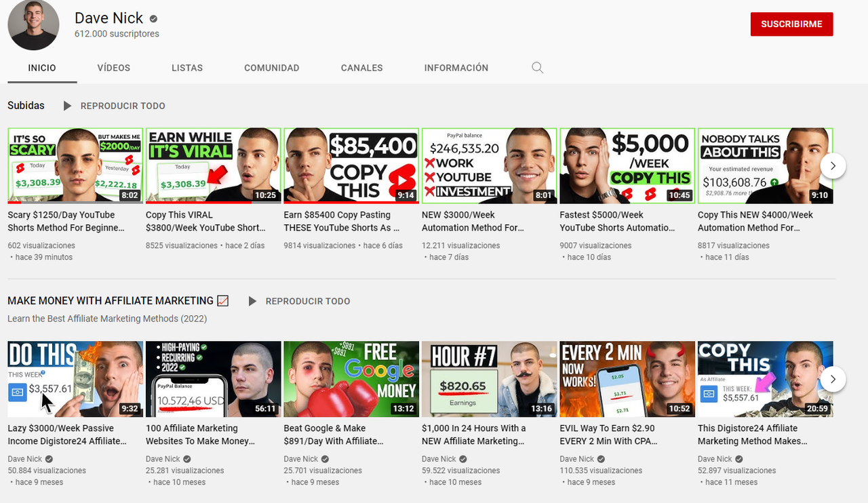
Task: Click HIGH-PAYING RECURRING 2022 thumbnail
Action: [x=214, y=379]
